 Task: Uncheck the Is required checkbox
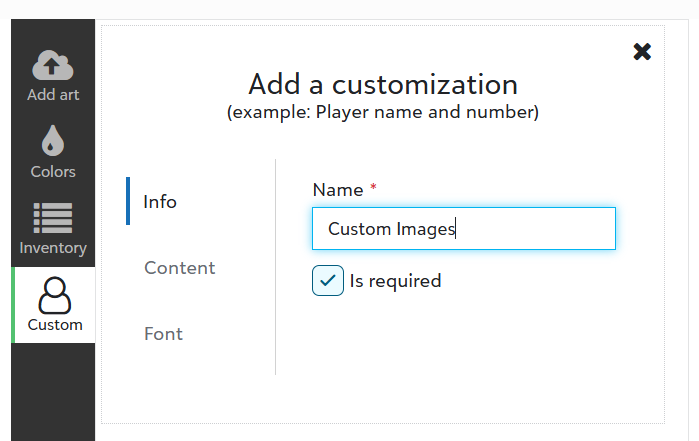[328, 281]
